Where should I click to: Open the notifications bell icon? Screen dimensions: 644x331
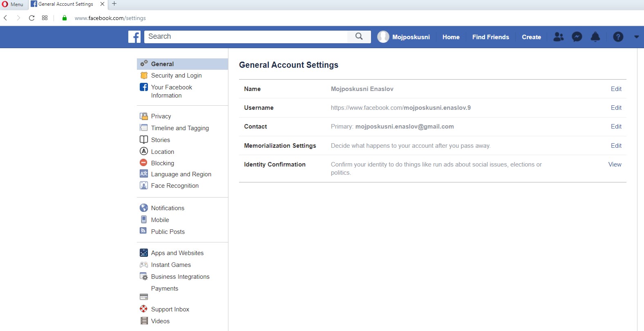point(595,37)
